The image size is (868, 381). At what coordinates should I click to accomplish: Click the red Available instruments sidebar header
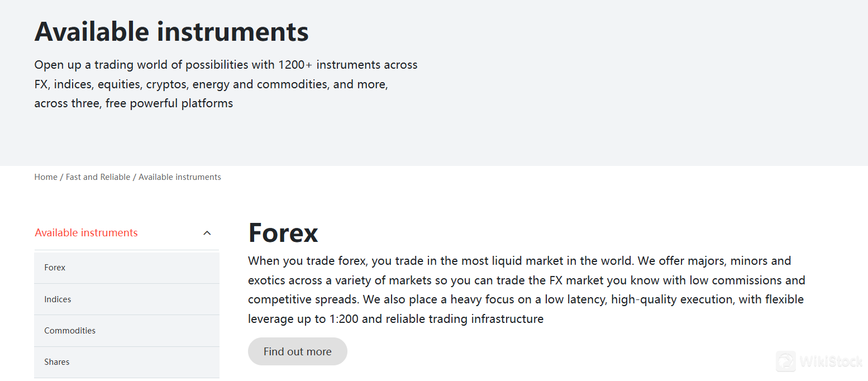pos(86,233)
